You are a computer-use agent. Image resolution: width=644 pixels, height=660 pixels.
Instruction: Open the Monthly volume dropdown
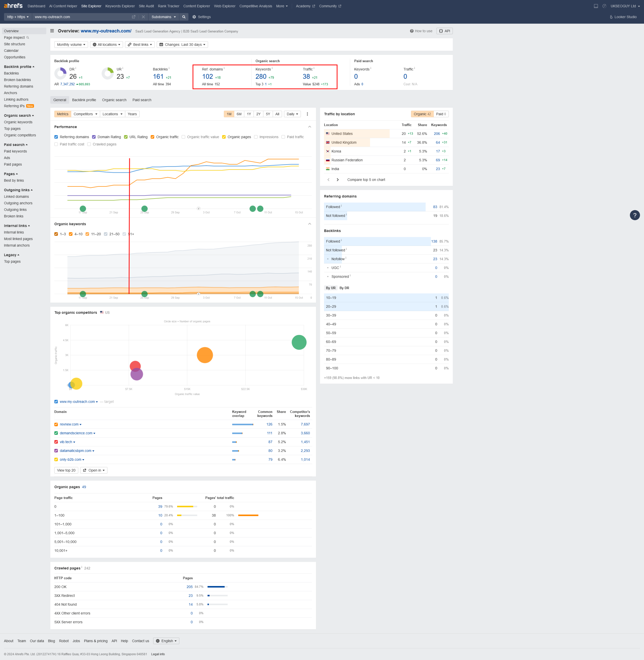(x=71, y=45)
